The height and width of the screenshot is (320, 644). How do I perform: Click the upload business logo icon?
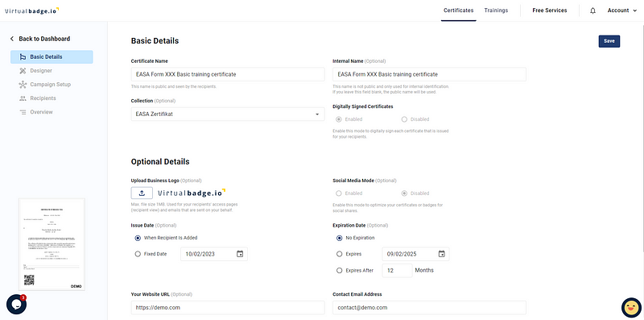point(142,193)
